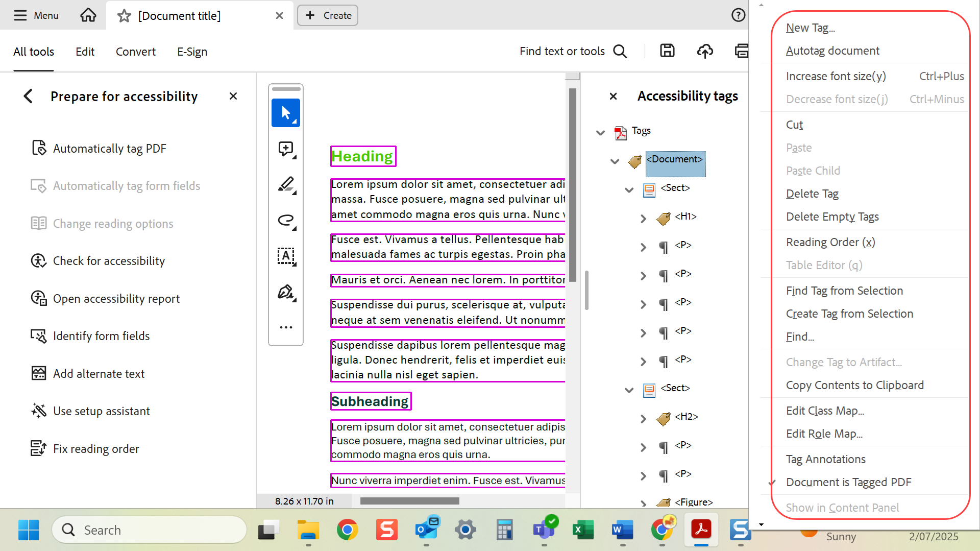Screen dimensions: 980x551
Task: Open accessibility report
Action: tap(105, 299)
